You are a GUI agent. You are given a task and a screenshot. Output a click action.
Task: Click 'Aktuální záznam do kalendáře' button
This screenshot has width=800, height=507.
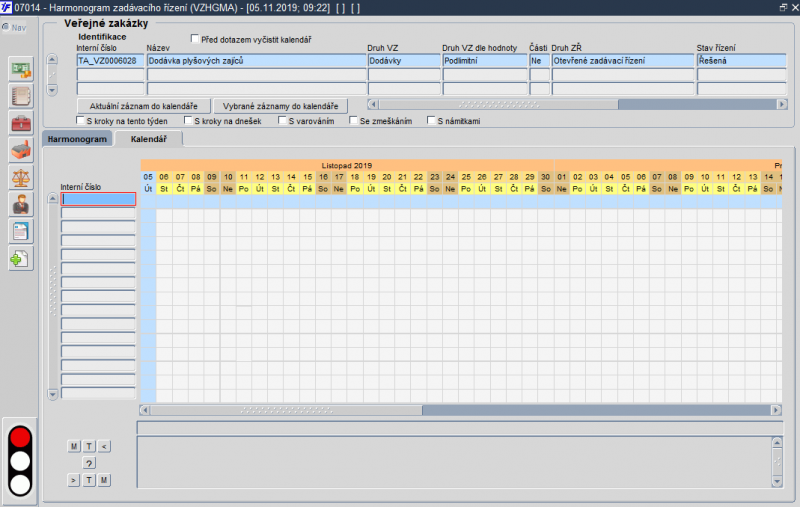pyautogui.click(x=143, y=106)
